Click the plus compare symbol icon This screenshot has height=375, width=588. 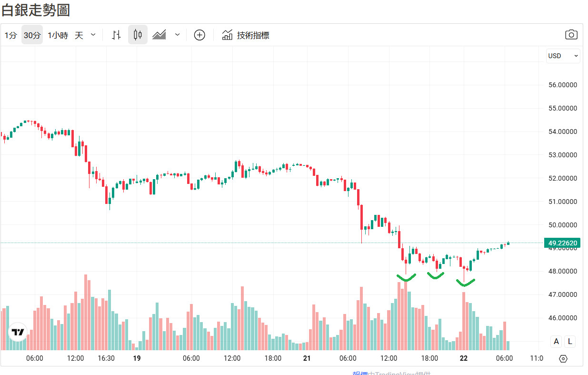[199, 35]
